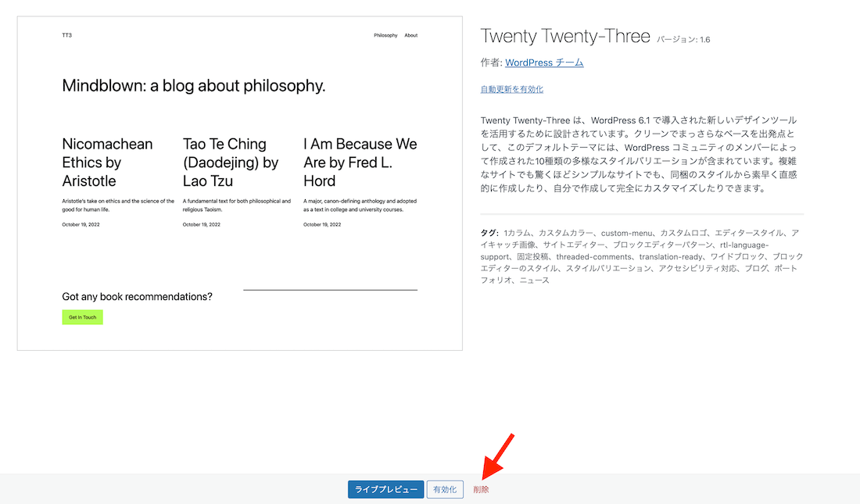Click the Get In Touch button in preview

pos(82,317)
